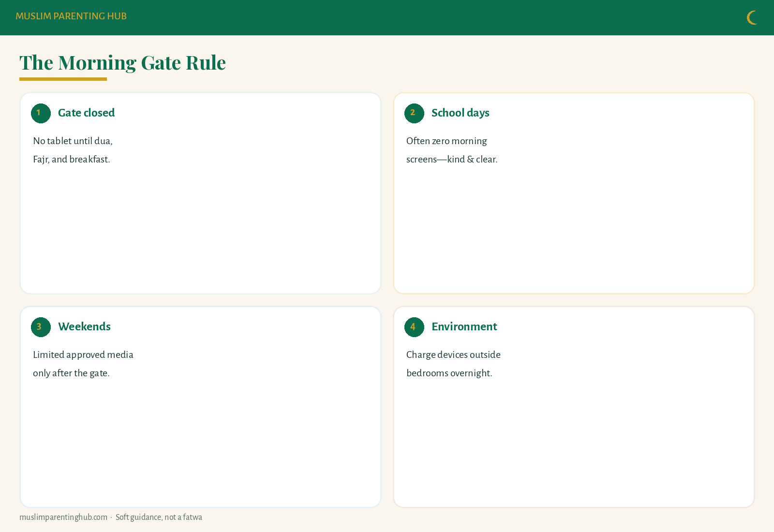This screenshot has width=774, height=532.
Task: Select the Environment card heading
Action: pos(464,326)
